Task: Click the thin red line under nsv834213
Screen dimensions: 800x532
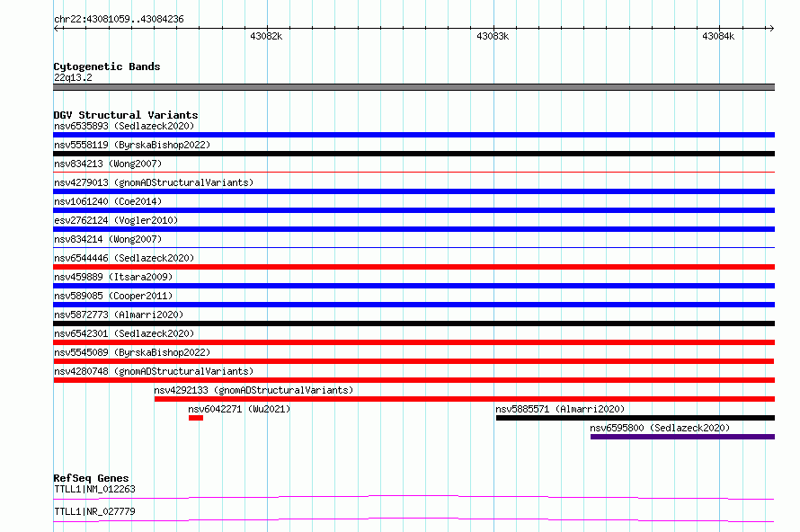Action: click(413, 173)
